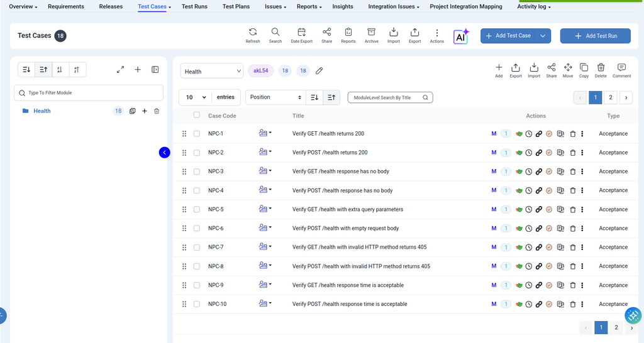Viewport: 644px width, 343px height.
Task: Open the Reports menu in navigation bar
Action: coord(309,6)
